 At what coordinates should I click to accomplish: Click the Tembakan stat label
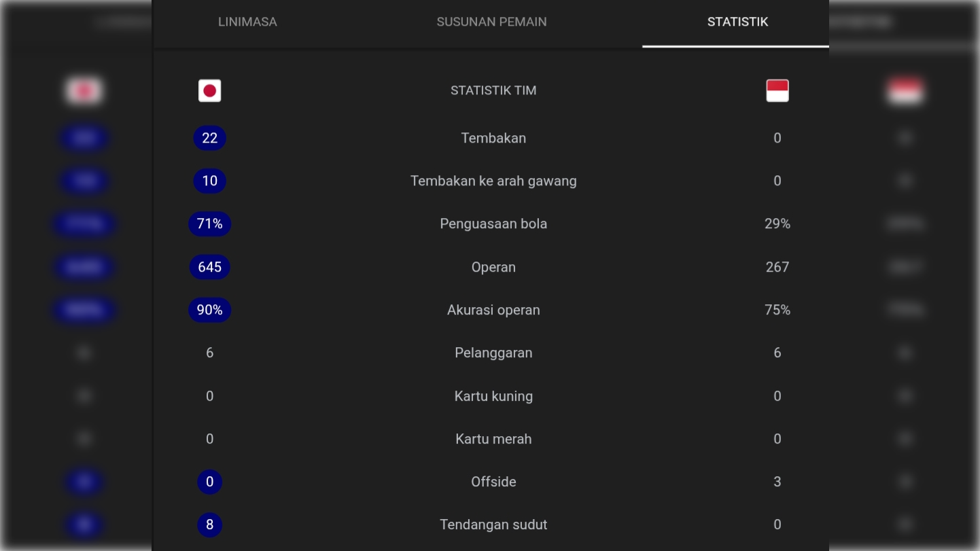(x=493, y=138)
